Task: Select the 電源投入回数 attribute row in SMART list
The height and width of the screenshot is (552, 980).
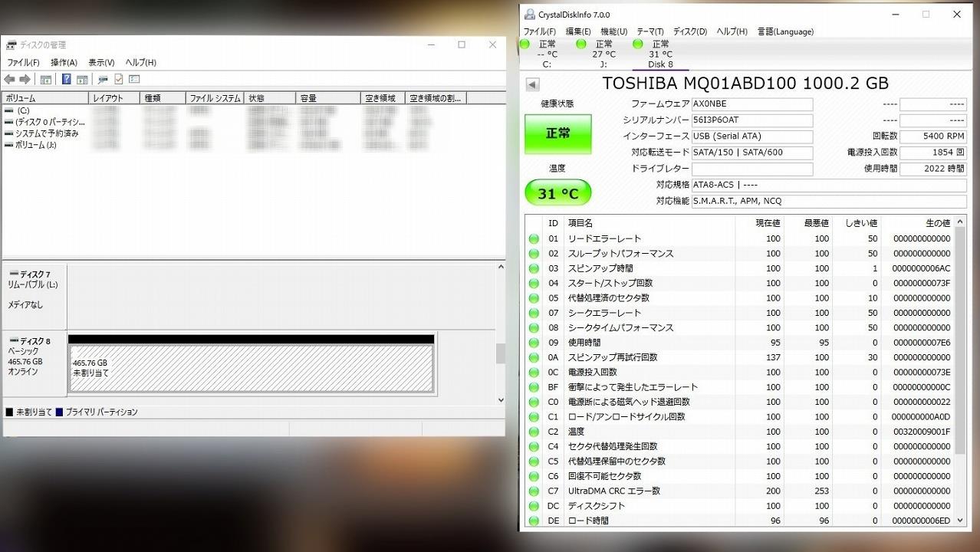Action: click(x=740, y=372)
